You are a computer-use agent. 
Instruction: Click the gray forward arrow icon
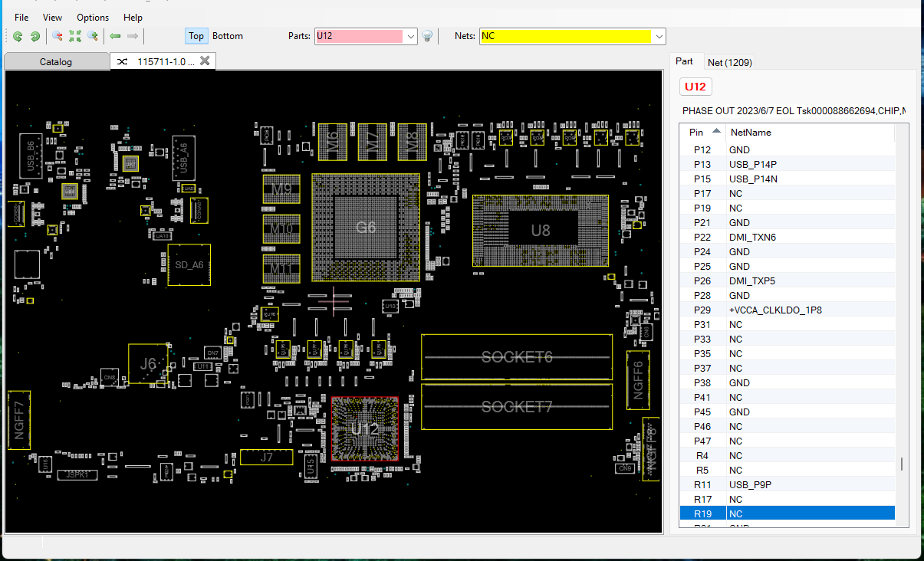(133, 36)
